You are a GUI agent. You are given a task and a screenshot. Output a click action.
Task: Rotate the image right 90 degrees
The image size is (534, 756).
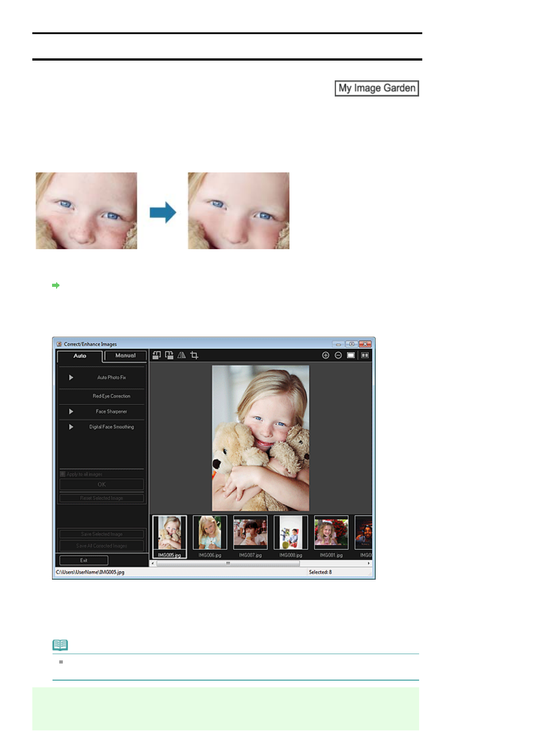169,355
